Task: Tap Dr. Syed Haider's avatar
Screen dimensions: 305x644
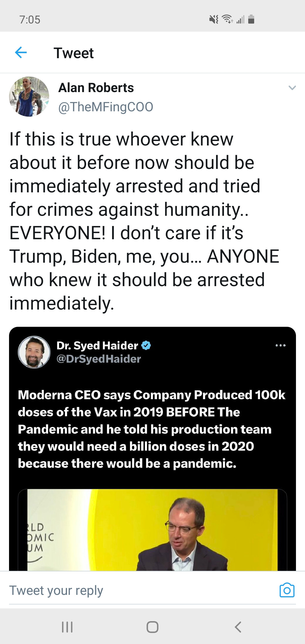Action: 34,352
